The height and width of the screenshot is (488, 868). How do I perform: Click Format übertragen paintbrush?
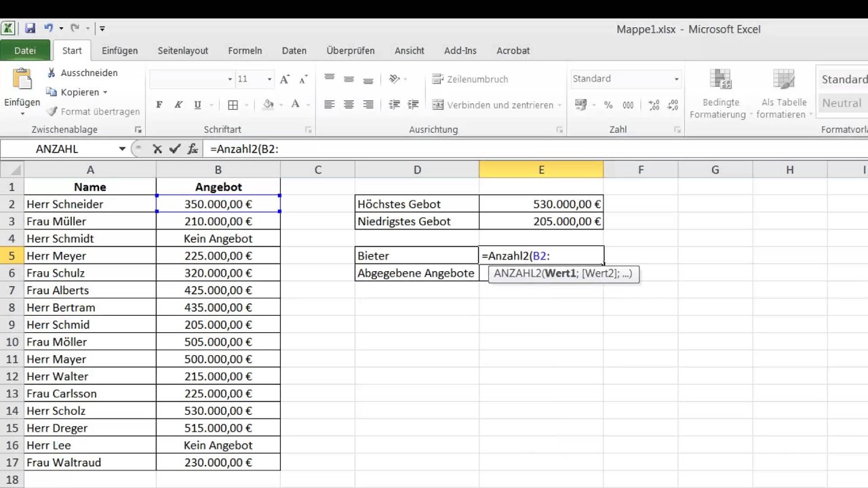pyautogui.click(x=94, y=111)
